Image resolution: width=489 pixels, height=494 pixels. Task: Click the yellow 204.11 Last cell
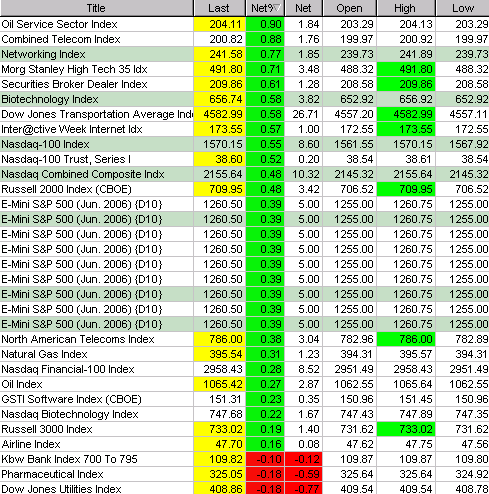[219, 24]
